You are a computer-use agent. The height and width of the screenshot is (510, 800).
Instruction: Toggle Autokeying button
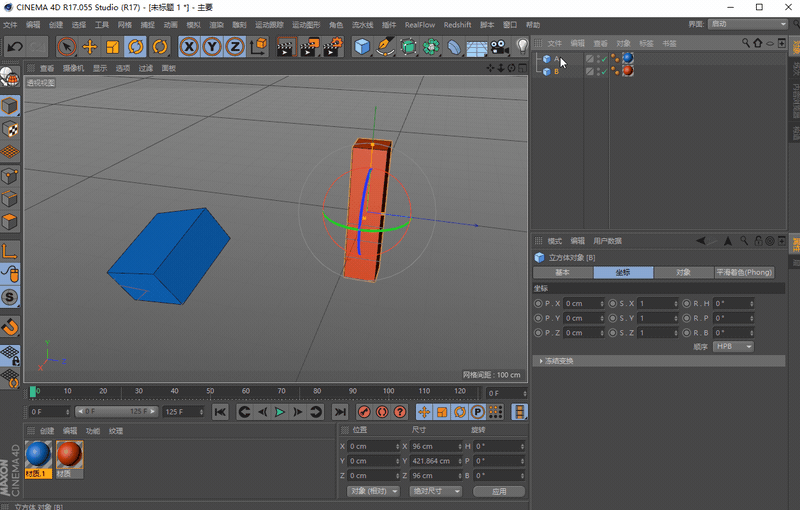[x=382, y=412]
